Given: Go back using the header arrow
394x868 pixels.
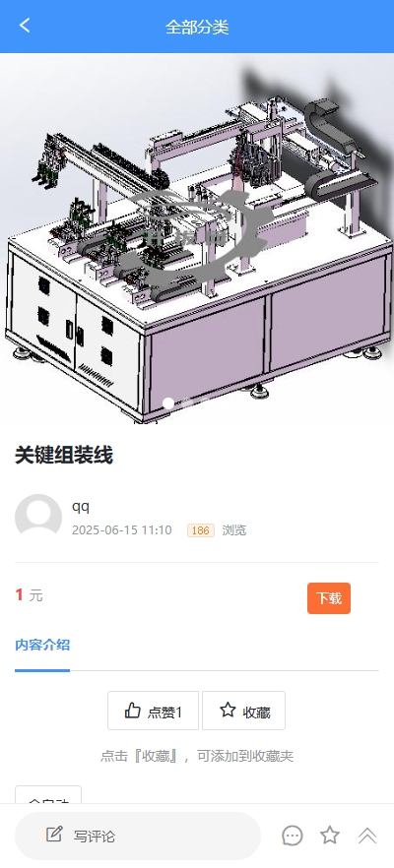Looking at the screenshot, I should tap(25, 26).
